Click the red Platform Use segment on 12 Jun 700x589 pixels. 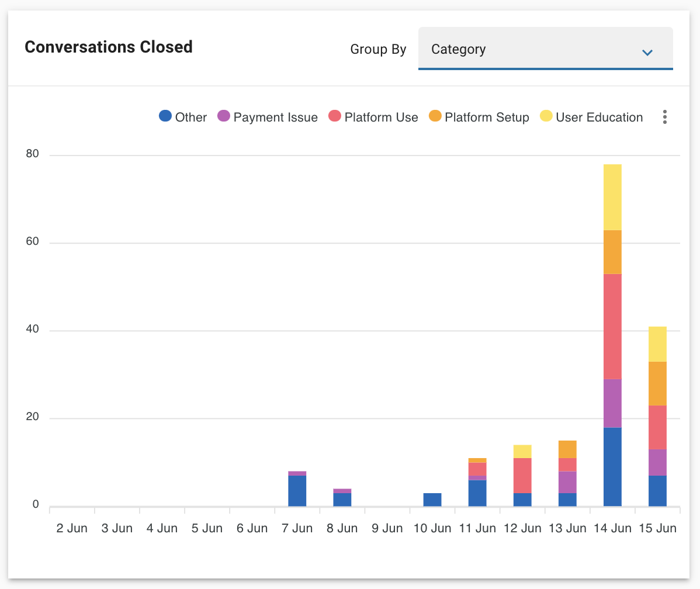coord(522,476)
